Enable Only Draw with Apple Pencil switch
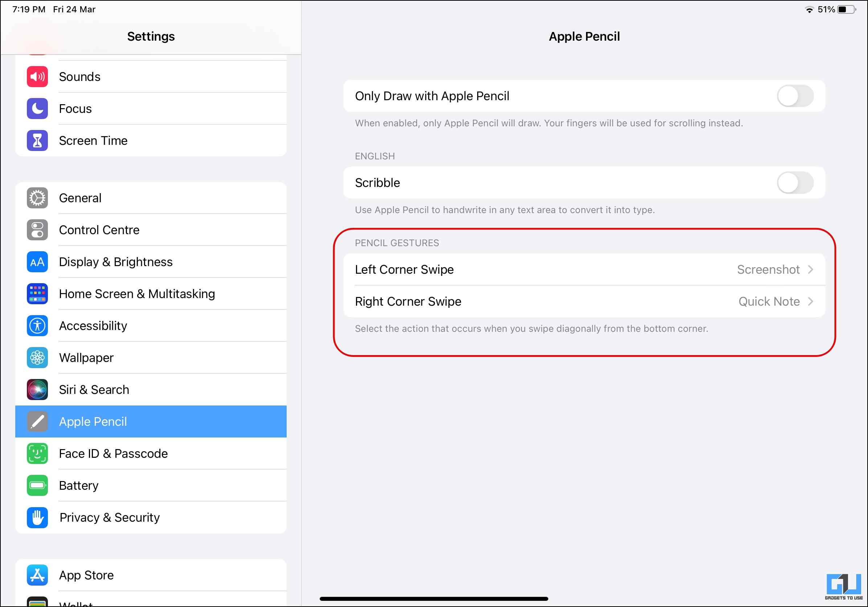 795,96
